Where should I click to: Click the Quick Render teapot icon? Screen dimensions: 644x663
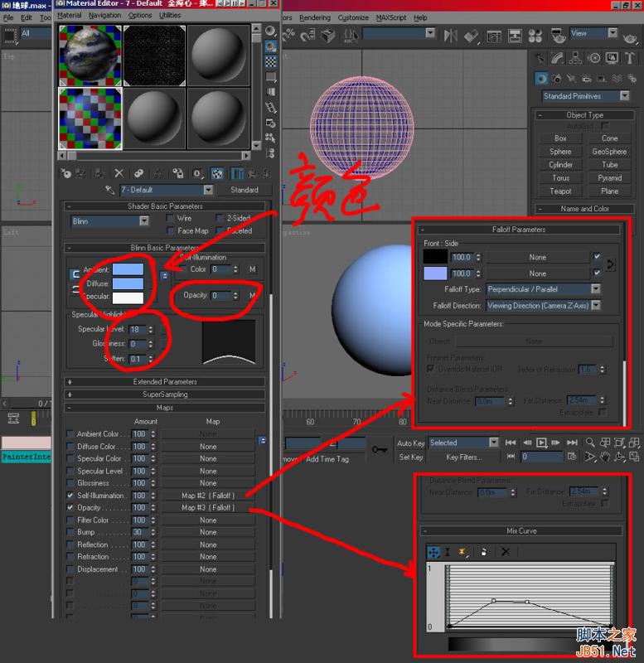tap(630, 38)
